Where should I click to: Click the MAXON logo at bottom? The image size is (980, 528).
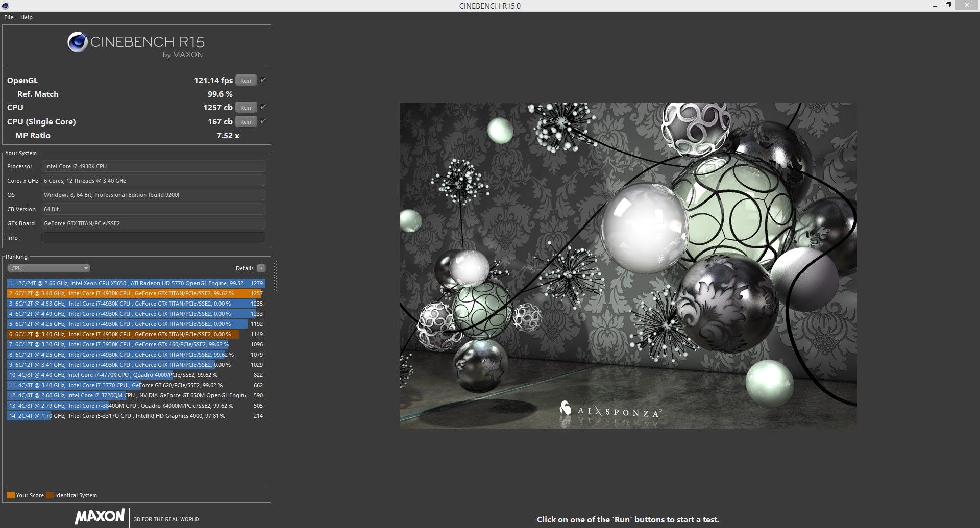click(100, 516)
